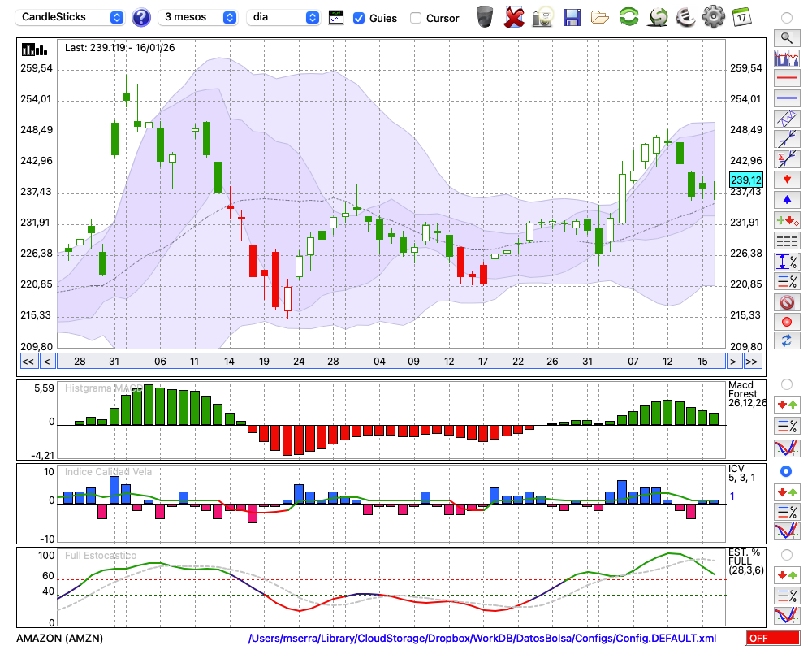Click the green circular refresh arrows icon
Image resolution: width=812 pixels, height=650 pixels.
click(628, 16)
